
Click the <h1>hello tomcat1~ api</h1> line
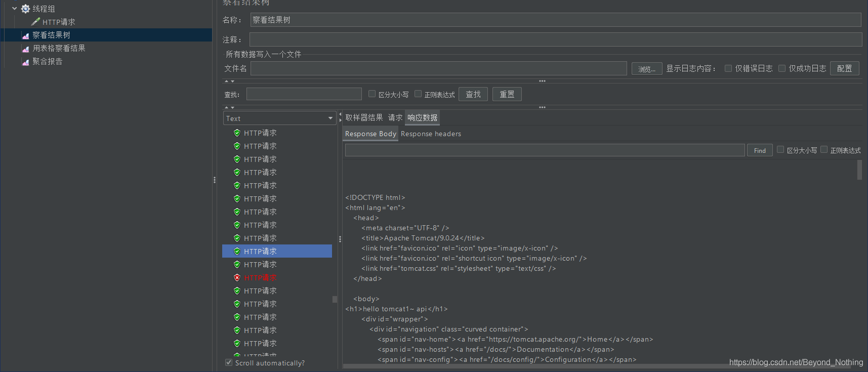click(x=396, y=309)
